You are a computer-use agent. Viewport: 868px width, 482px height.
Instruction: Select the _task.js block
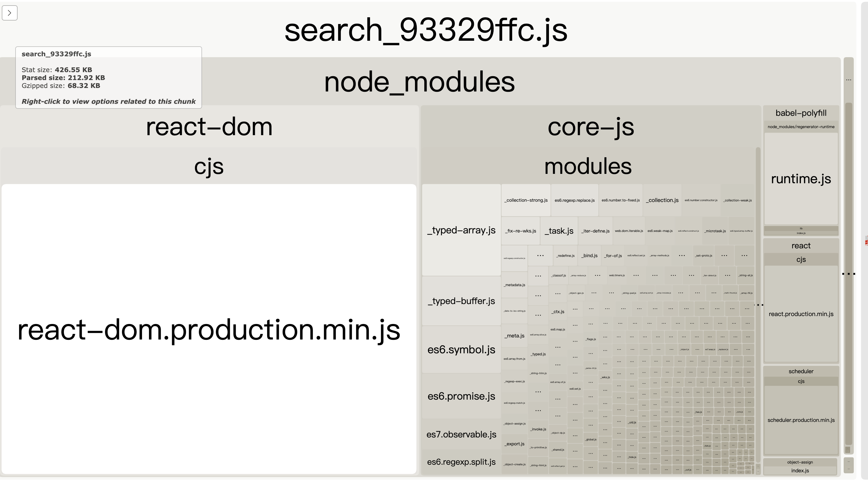tap(559, 231)
